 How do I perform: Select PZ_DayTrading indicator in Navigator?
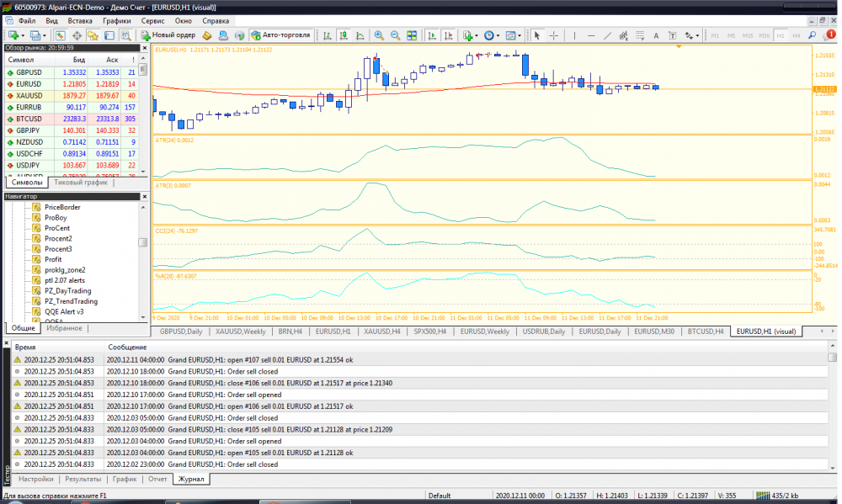[x=68, y=290]
